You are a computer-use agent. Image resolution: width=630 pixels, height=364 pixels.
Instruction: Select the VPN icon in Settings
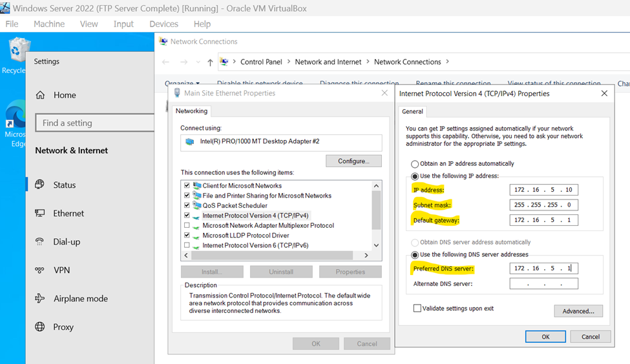(39, 270)
